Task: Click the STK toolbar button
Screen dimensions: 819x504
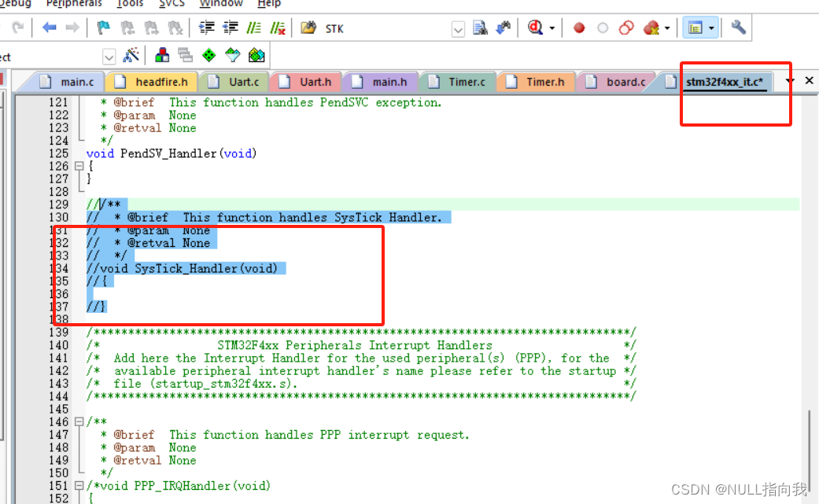Action: [334, 28]
